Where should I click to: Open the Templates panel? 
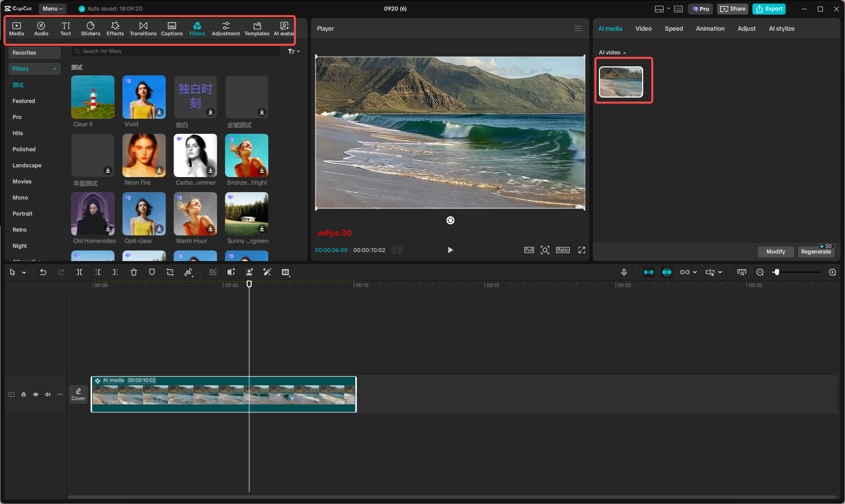tap(257, 28)
